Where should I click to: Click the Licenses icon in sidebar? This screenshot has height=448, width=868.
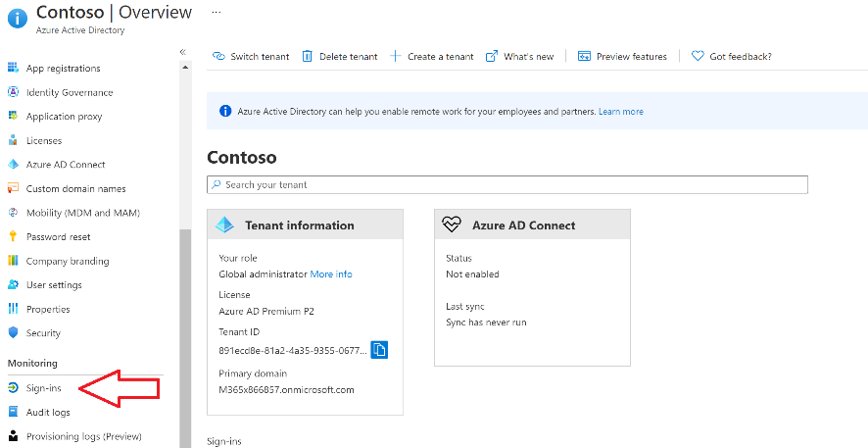click(x=13, y=140)
